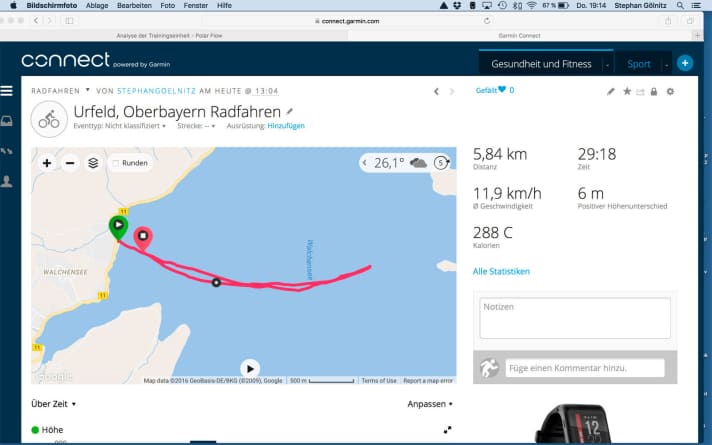712x445 pixels.
Task: Like the activity with heart icon
Action: (502, 91)
